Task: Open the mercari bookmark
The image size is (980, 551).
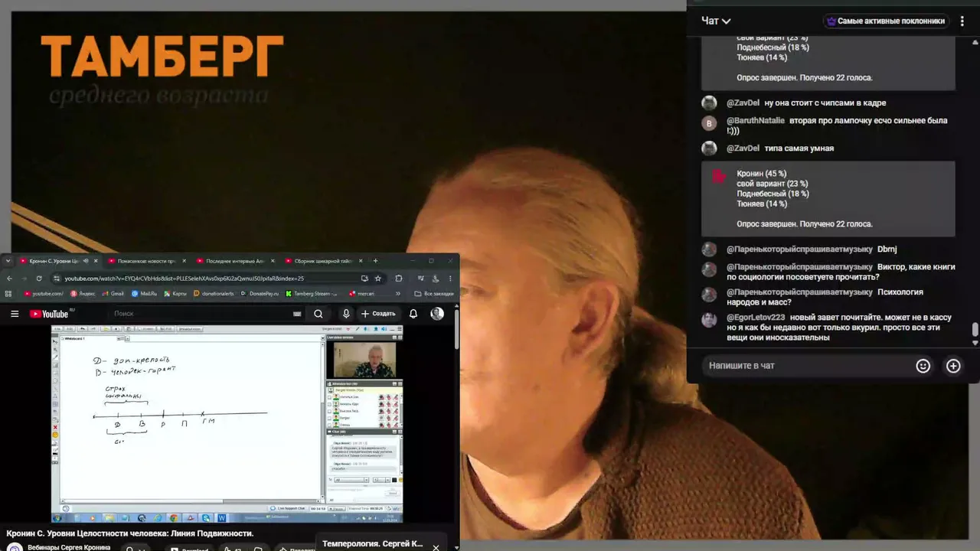Action: tap(362, 293)
